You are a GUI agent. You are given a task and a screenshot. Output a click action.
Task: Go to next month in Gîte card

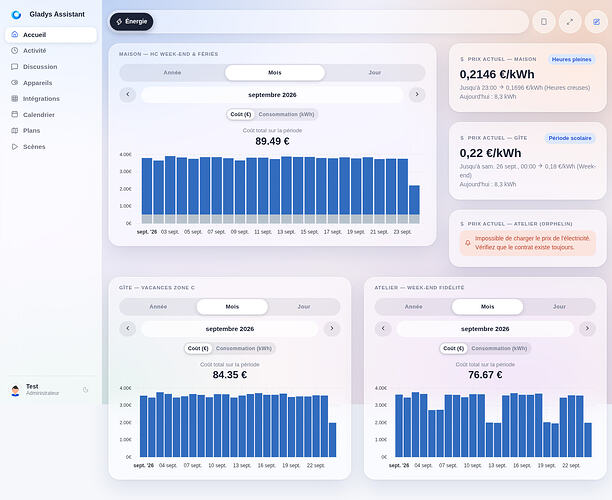(332, 329)
